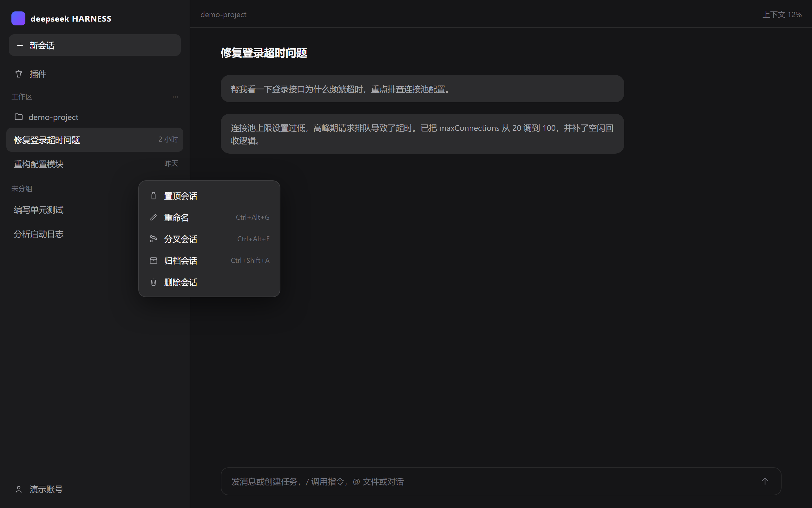Click the user message about 连接池配置
The width and height of the screenshot is (812, 508).
point(422,89)
